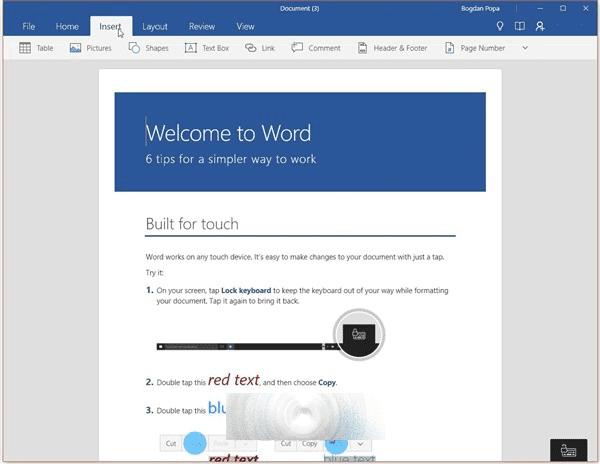The height and width of the screenshot is (464, 600).
Task: Click the 'Try it:' line
Action: [x=155, y=273]
